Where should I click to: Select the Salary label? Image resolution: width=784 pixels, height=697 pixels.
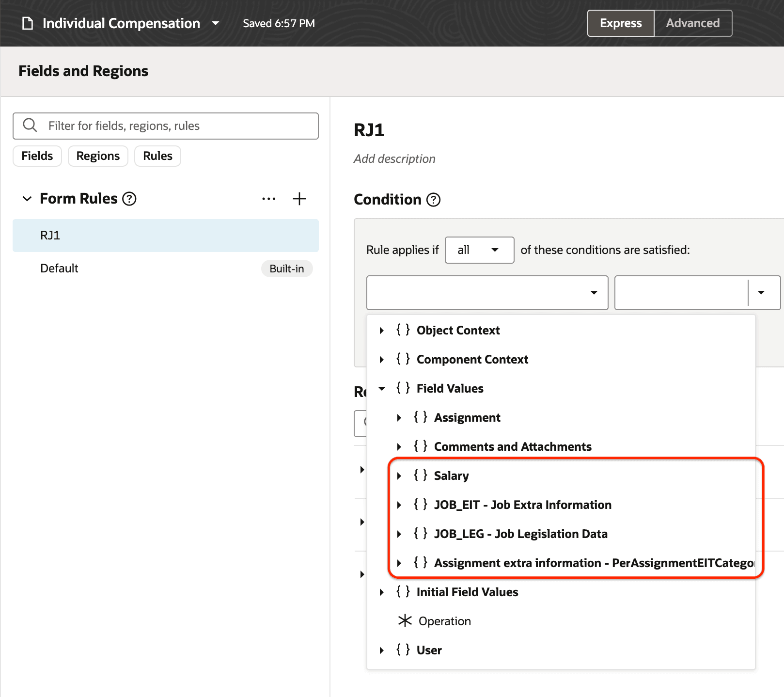click(x=452, y=476)
